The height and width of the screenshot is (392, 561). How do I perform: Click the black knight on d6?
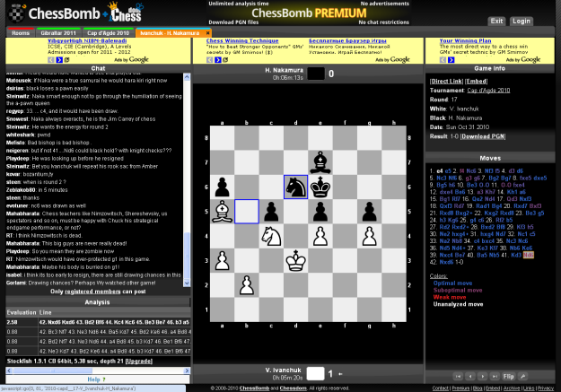tap(295, 187)
